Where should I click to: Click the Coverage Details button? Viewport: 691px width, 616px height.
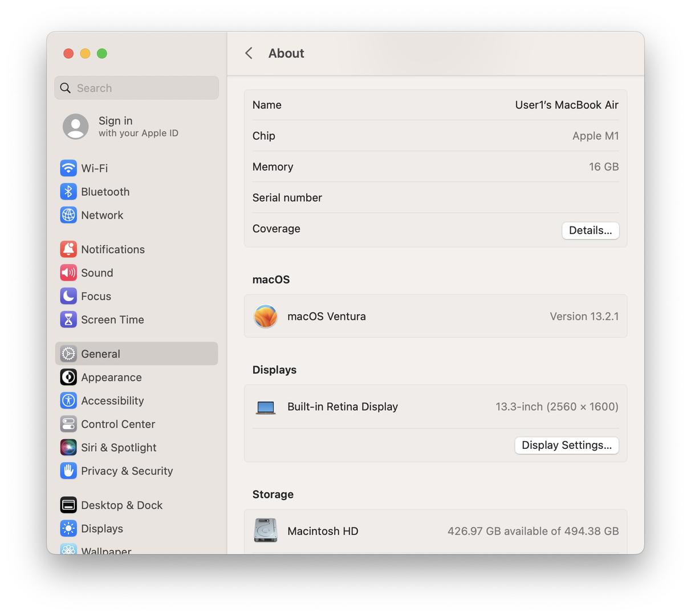point(590,230)
